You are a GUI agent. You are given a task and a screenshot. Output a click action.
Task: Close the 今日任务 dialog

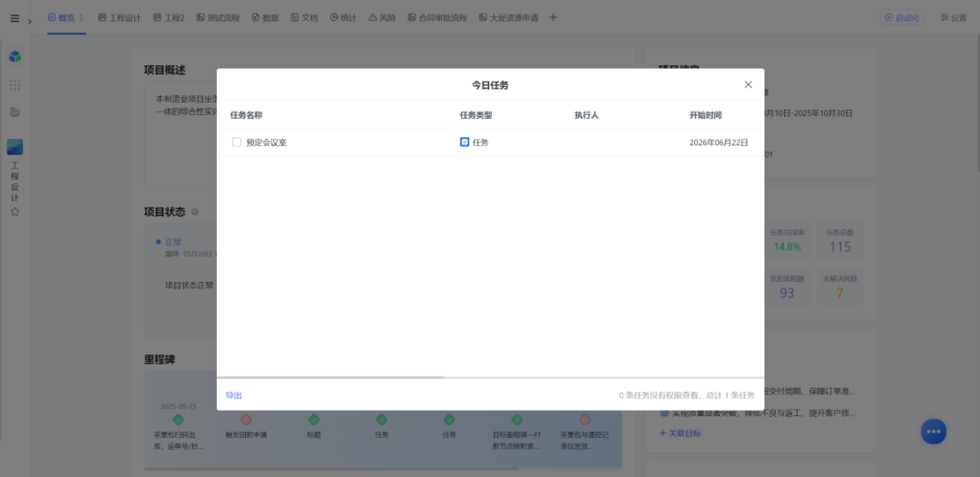(748, 84)
